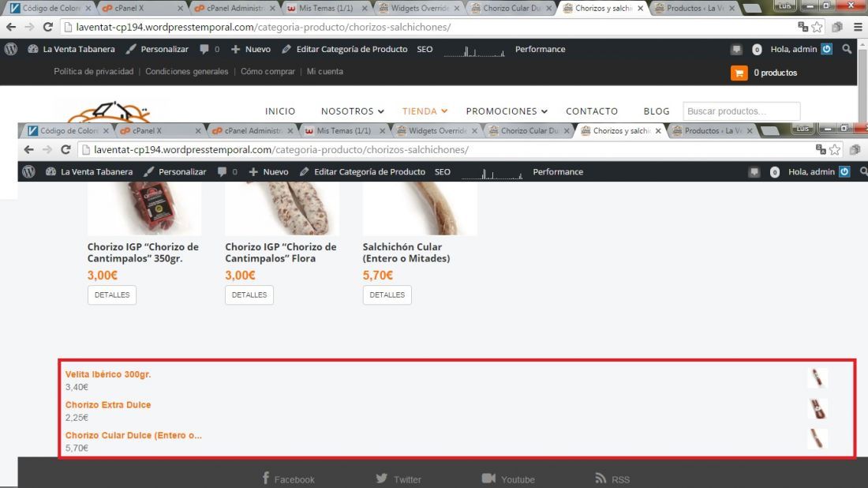The image size is (868, 488).
Task: Open the Facebook footer link
Action: tap(288, 479)
